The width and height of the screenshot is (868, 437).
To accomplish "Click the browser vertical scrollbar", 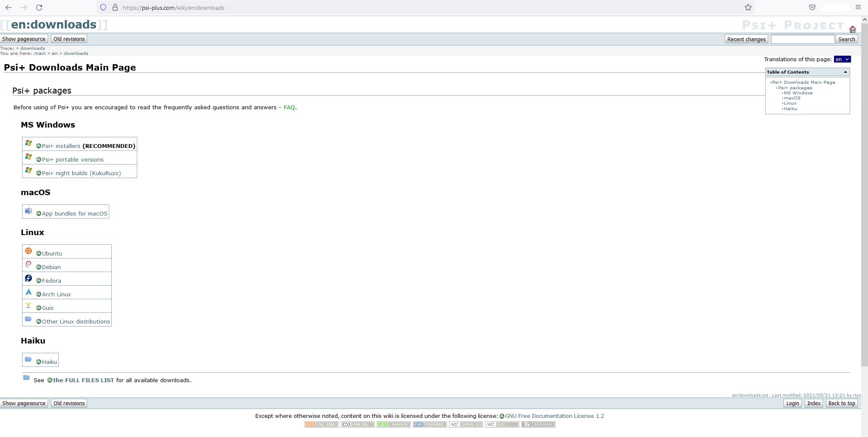I will point(864,191).
